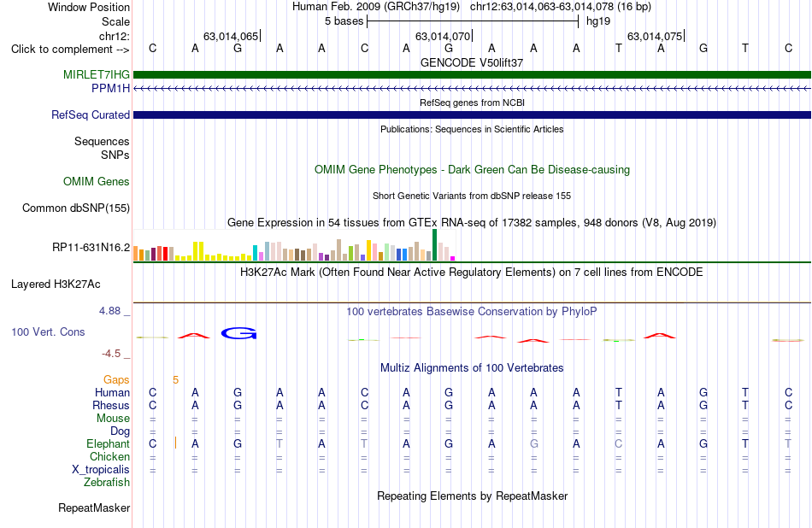Click the 63,014,070 ruler position
This screenshot has width=812, height=528.
coord(443,36)
